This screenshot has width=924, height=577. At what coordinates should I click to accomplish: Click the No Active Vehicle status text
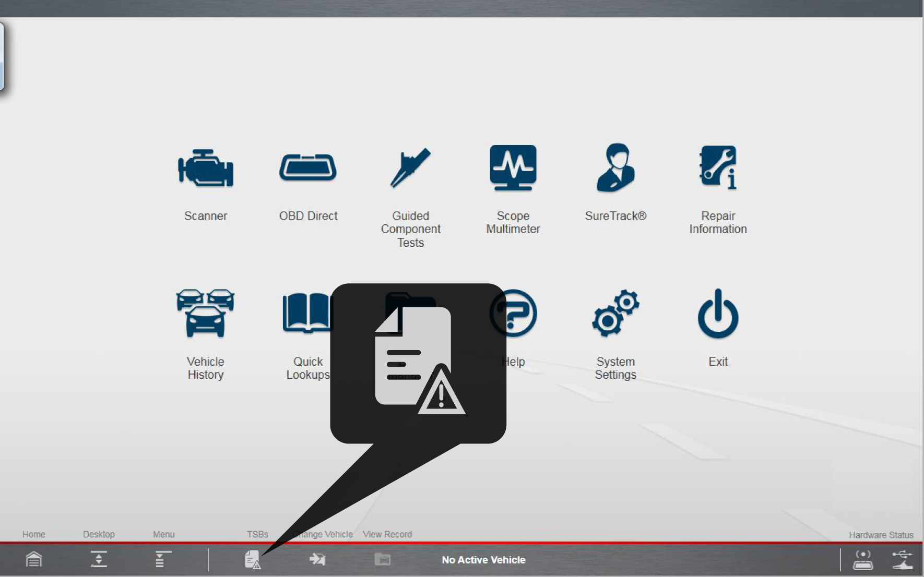(483, 560)
